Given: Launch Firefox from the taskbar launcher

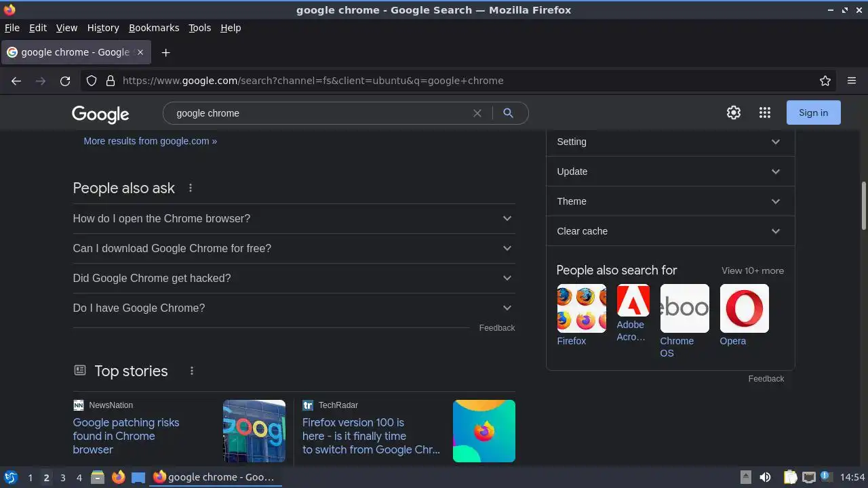Looking at the screenshot, I should [118, 477].
